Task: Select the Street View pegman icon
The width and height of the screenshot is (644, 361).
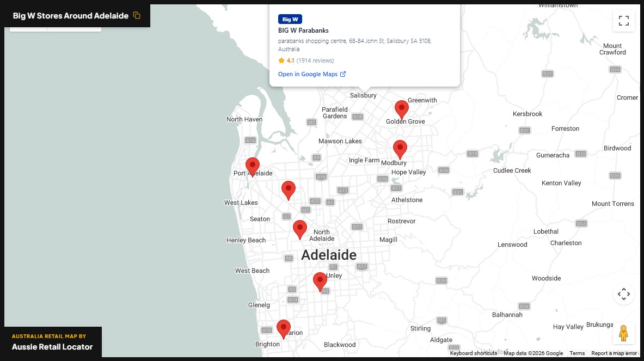Action: tap(623, 333)
